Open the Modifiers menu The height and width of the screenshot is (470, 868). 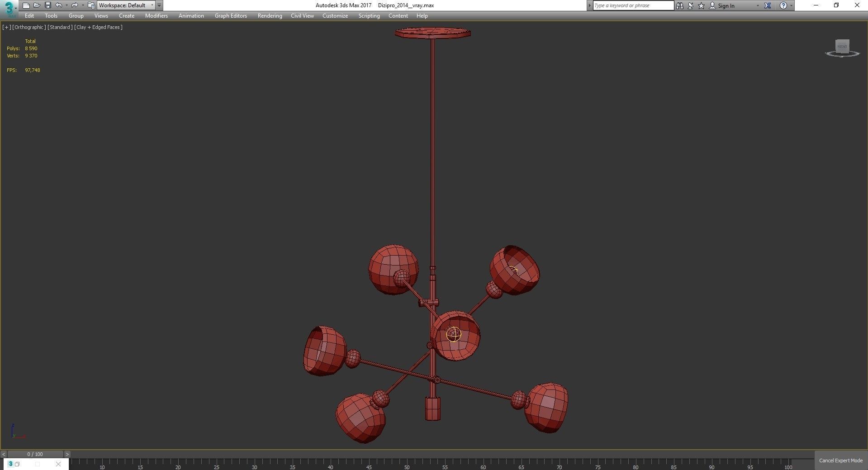157,16
